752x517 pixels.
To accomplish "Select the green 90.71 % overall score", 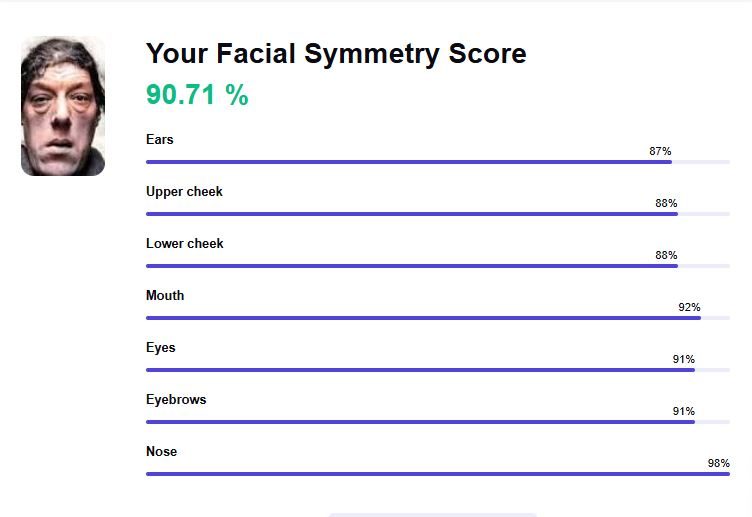I will click(197, 95).
